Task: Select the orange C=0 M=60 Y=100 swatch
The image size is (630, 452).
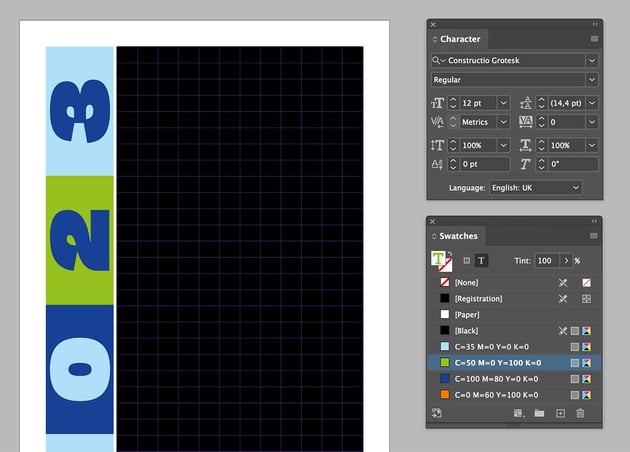Action: coord(514,395)
